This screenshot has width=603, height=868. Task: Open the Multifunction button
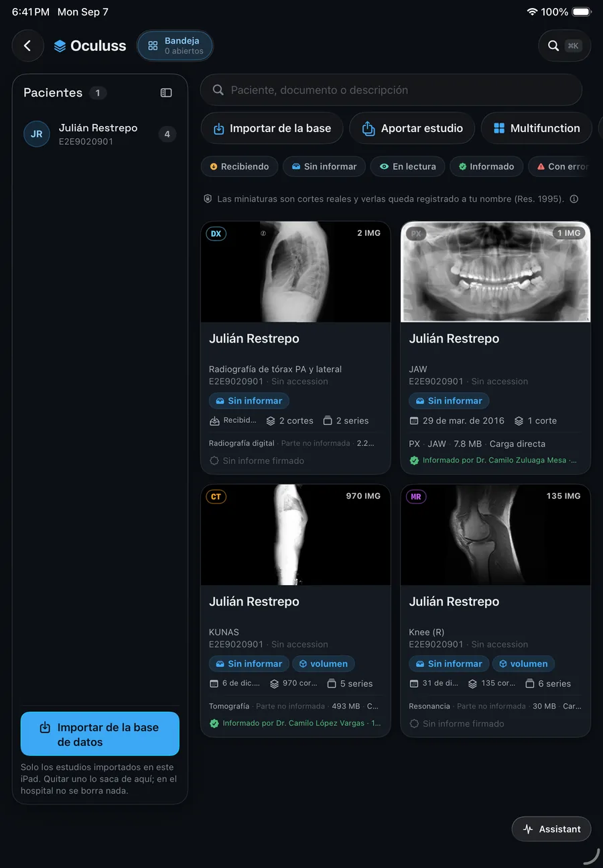point(537,128)
